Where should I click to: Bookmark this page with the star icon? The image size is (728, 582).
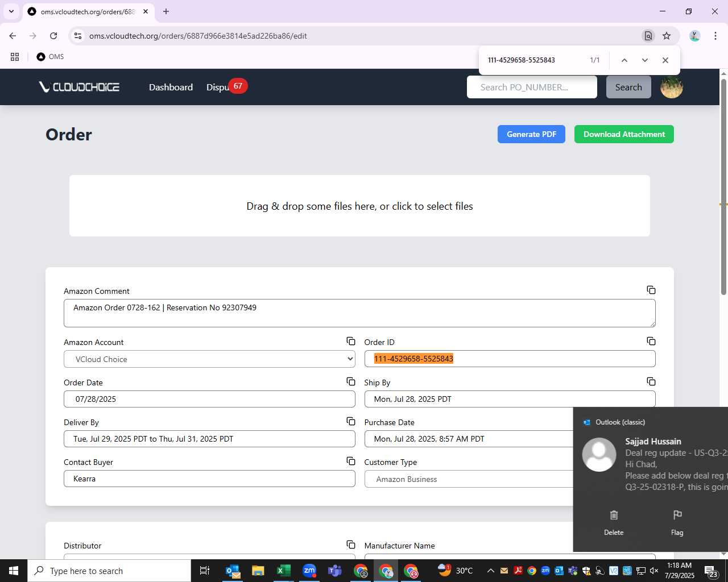(667, 36)
